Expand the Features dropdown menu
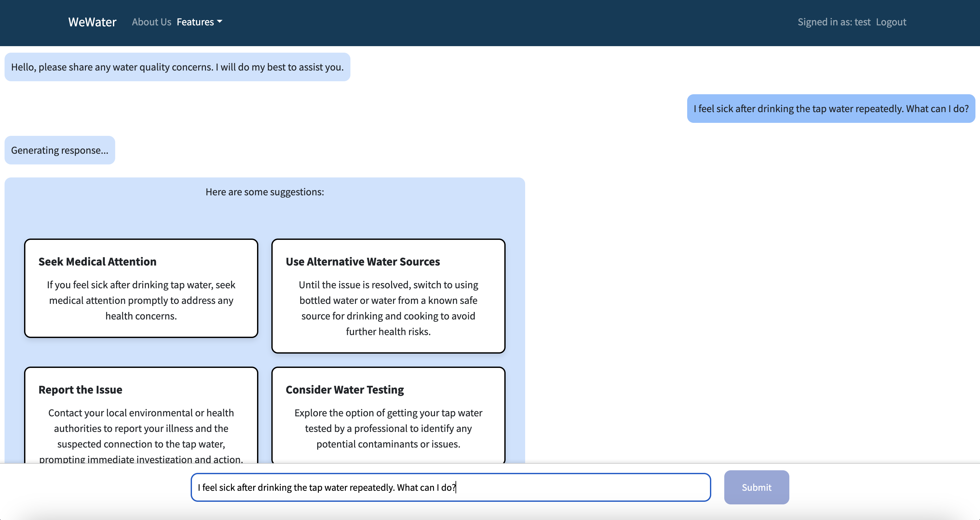The height and width of the screenshot is (520, 980). tap(195, 22)
